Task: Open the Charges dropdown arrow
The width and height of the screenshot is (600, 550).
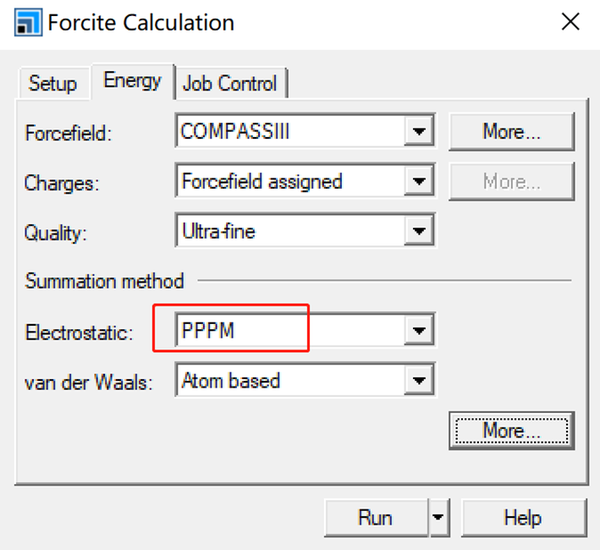Action: pyautogui.click(x=420, y=182)
